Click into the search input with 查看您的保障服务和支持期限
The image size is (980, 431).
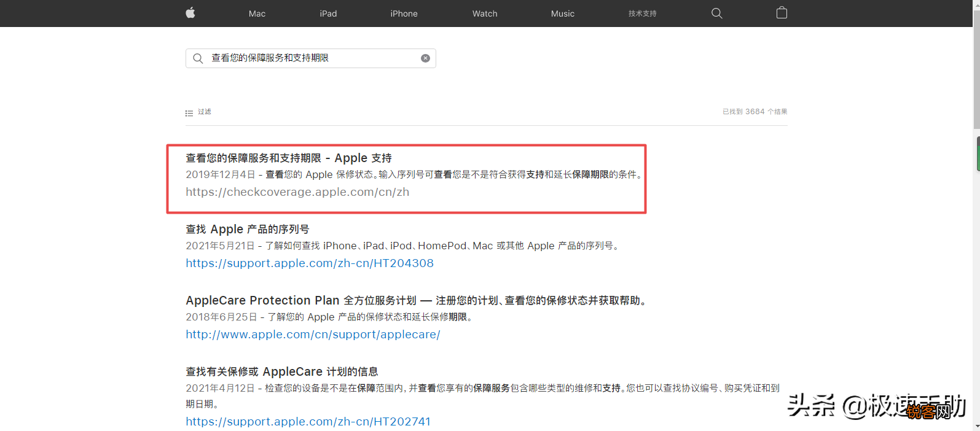click(311, 58)
